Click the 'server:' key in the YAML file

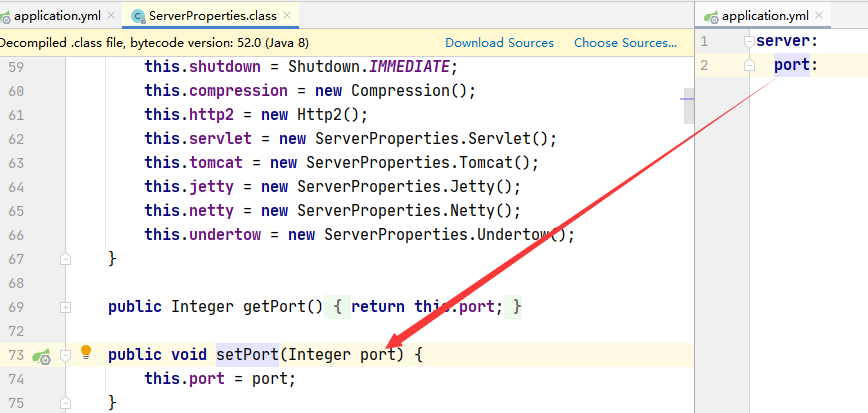(787, 42)
